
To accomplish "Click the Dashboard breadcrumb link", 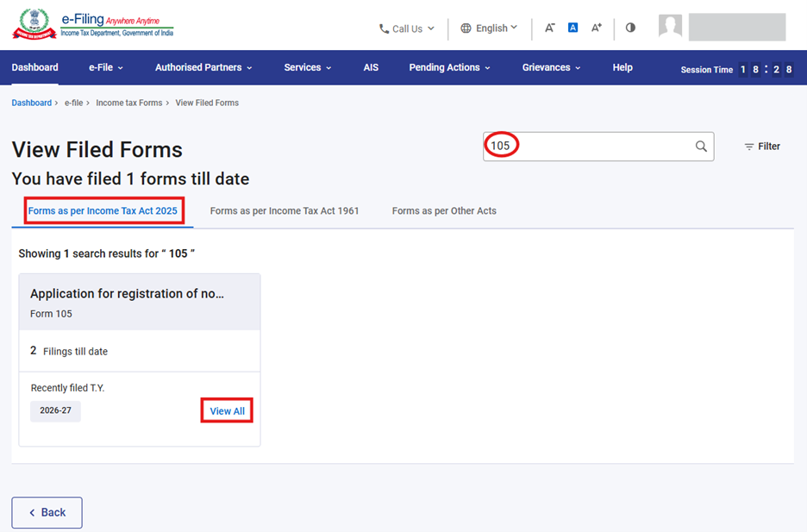I will click(32, 103).
